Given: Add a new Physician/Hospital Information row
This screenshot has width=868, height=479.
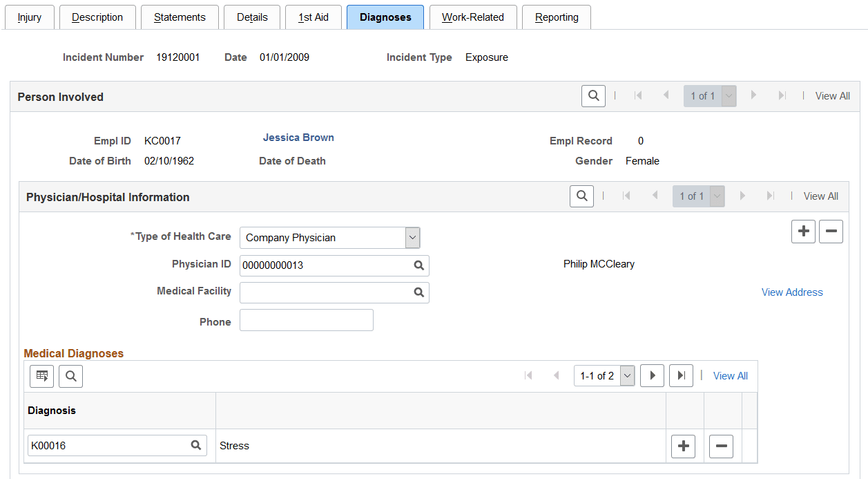Looking at the screenshot, I should click(803, 231).
